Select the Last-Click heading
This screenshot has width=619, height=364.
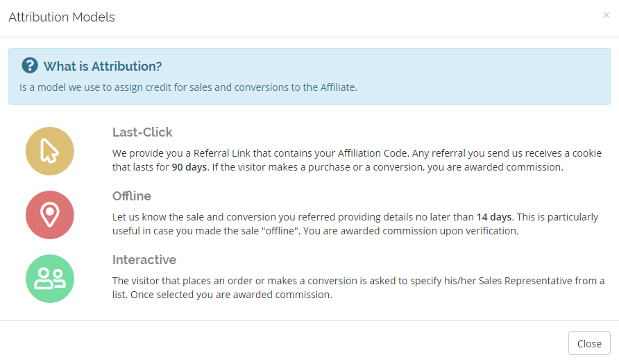142,132
